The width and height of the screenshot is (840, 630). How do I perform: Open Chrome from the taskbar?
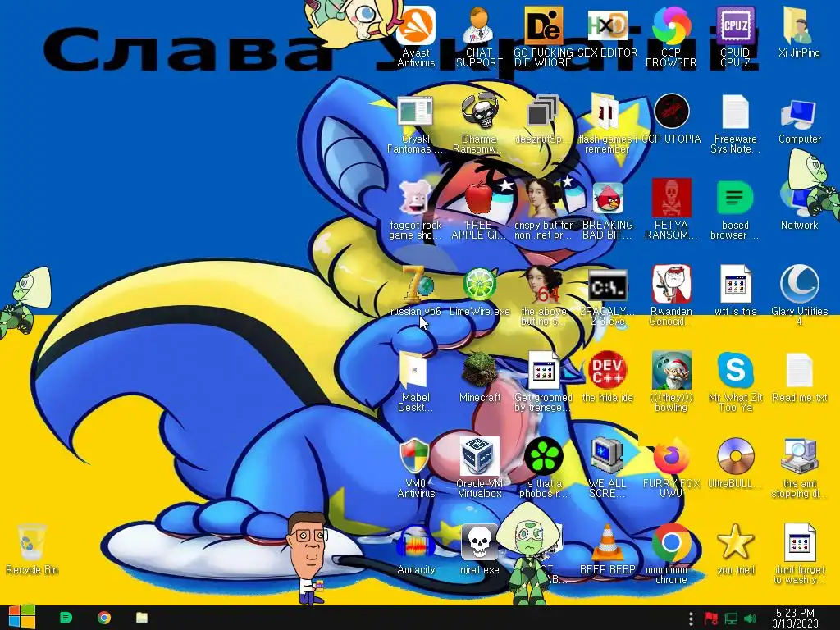(104, 618)
